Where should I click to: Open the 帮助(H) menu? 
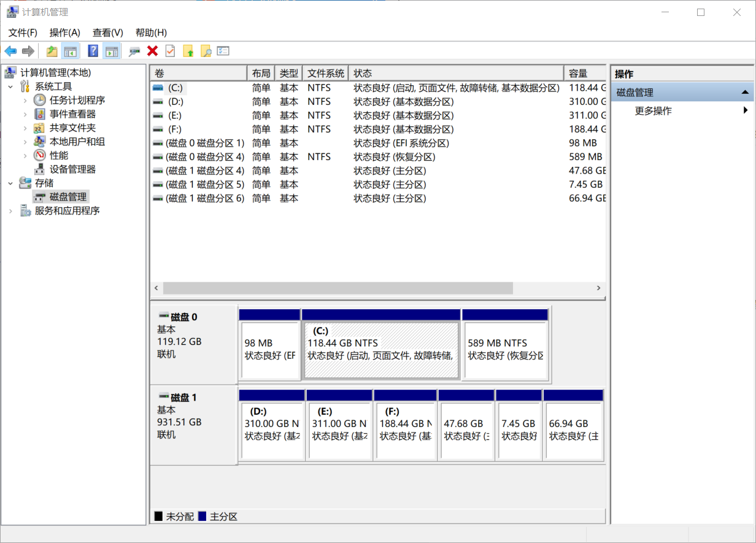tap(151, 33)
